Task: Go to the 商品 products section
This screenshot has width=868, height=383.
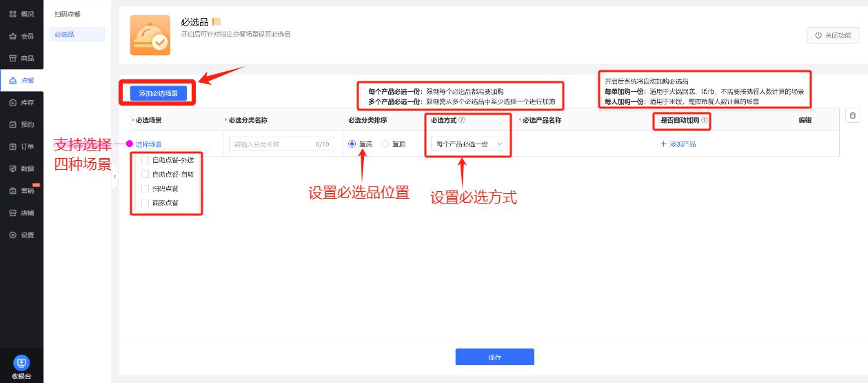Action: coord(21,58)
